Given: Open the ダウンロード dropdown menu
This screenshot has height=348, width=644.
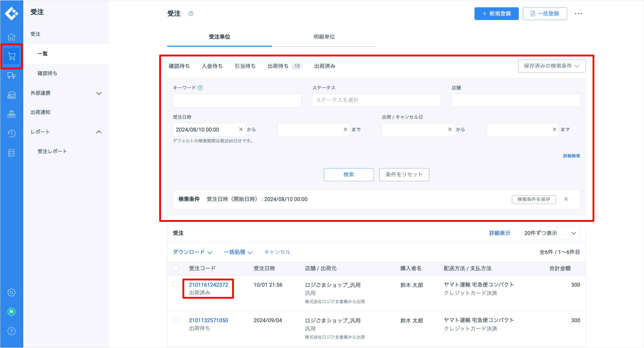Looking at the screenshot, I should (193, 252).
